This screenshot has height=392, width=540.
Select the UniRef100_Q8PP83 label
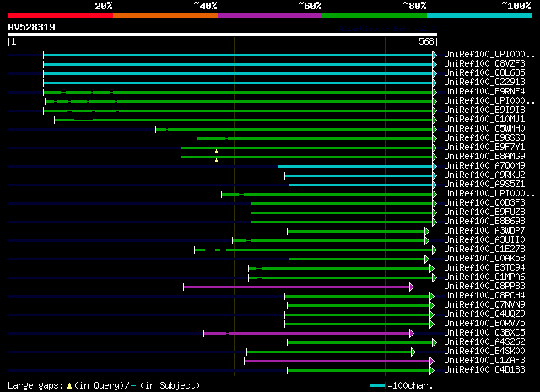pyautogui.click(x=484, y=287)
